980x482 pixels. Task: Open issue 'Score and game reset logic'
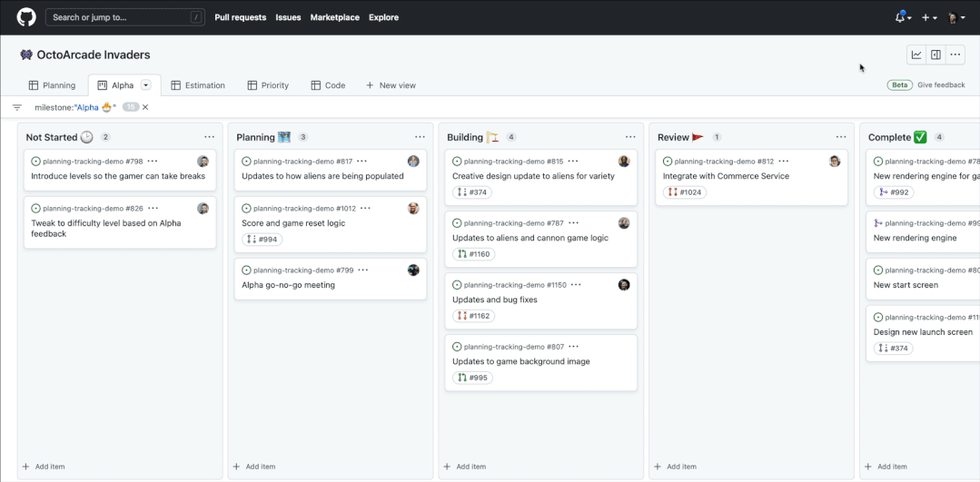click(293, 223)
